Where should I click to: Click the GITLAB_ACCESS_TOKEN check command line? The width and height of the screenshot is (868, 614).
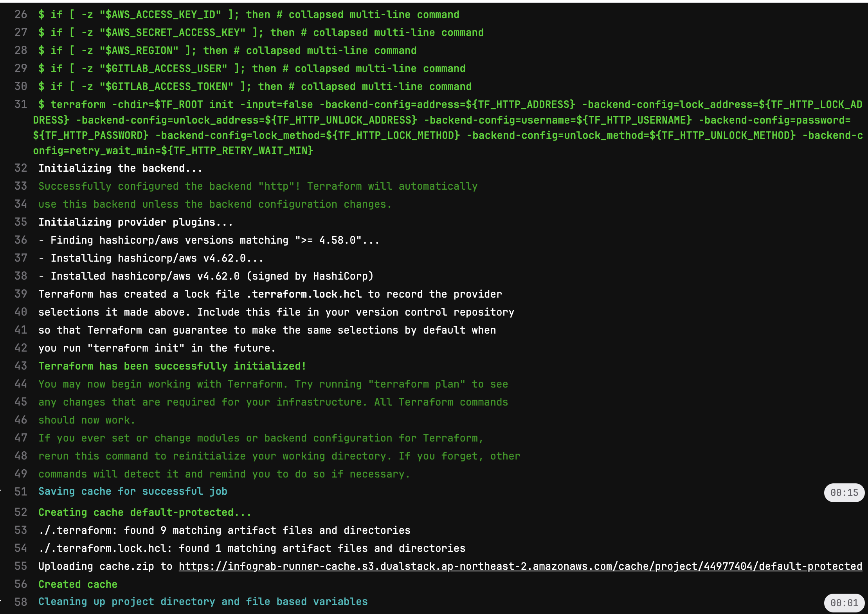[x=255, y=86]
